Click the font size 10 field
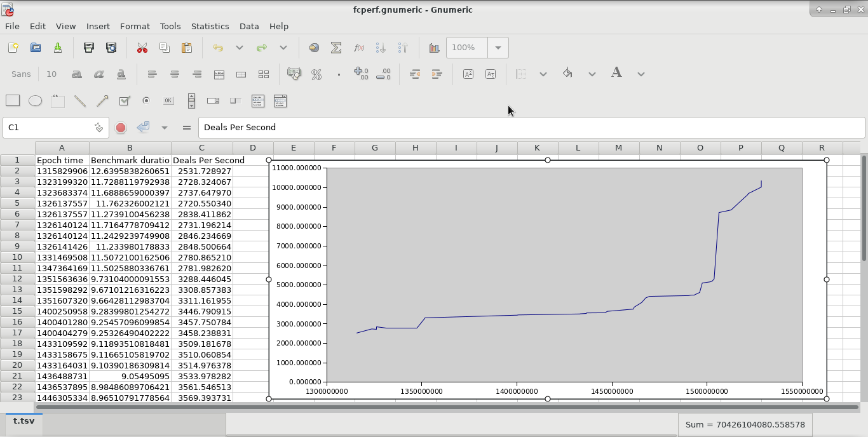Image resolution: width=868 pixels, height=437 pixels. [51, 74]
